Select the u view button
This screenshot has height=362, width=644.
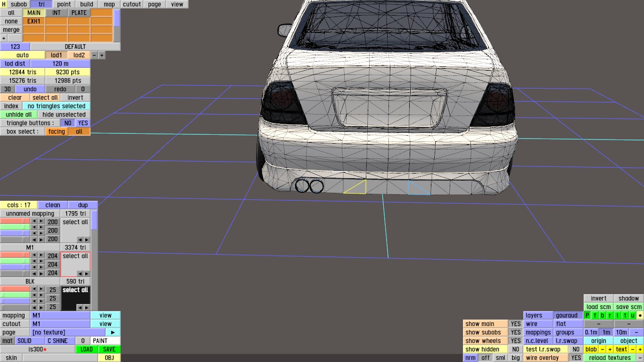(x=633, y=315)
